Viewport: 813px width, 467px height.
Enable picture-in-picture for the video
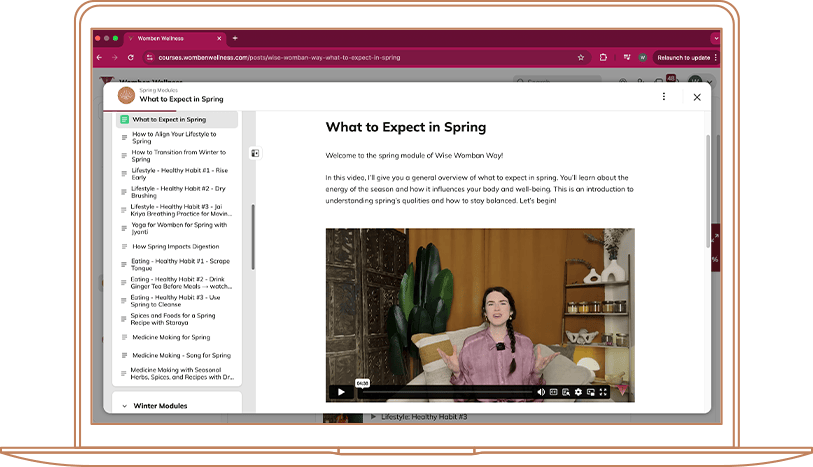point(591,392)
